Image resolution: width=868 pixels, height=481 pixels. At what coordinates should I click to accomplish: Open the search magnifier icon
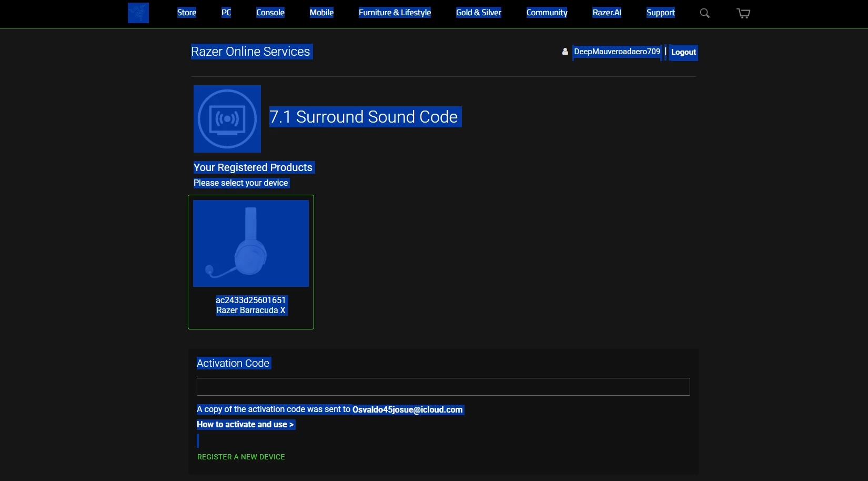click(705, 13)
